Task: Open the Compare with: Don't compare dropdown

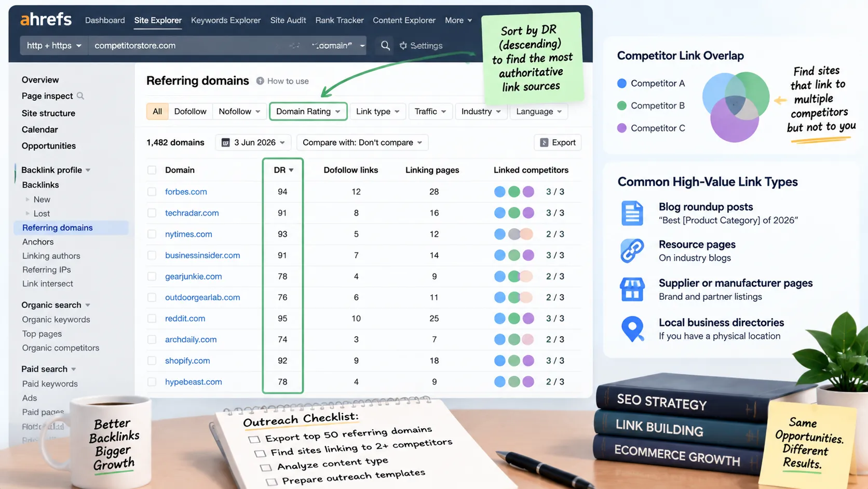Action: click(x=362, y=142)
